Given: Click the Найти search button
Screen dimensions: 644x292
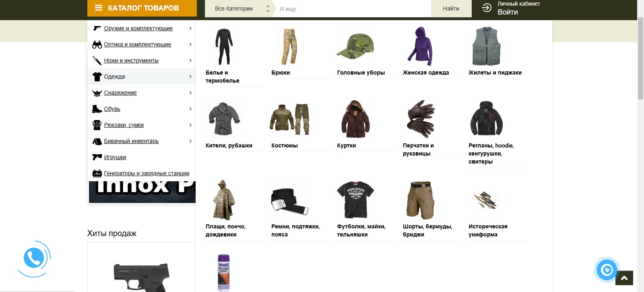Looking at the screenshot, I should [451, 8].
